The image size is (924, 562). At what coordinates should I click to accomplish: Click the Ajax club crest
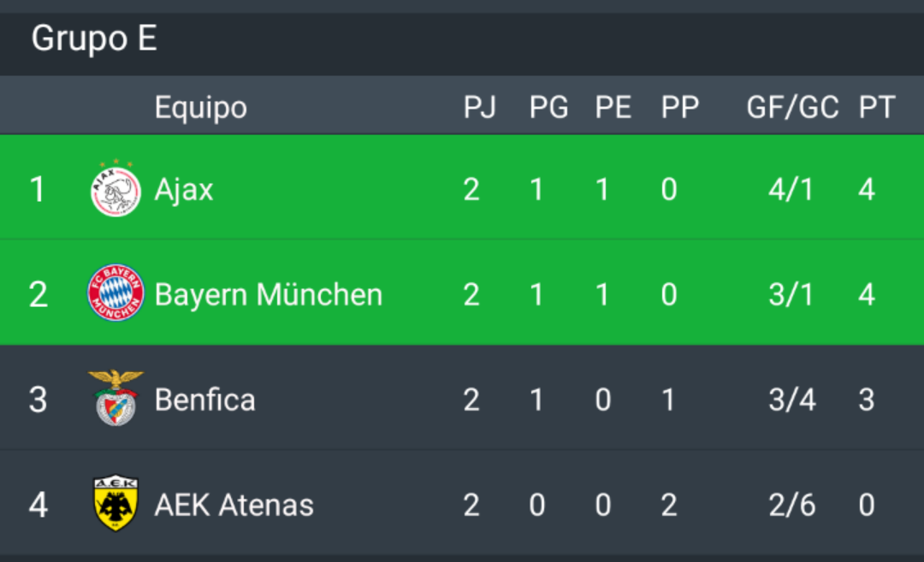[x=115, y=188]
